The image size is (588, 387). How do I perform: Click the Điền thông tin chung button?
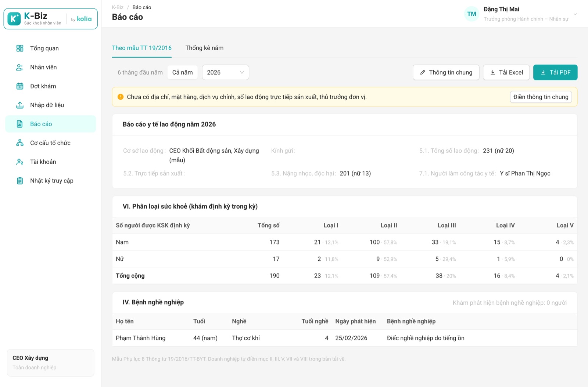click(541, 97)
